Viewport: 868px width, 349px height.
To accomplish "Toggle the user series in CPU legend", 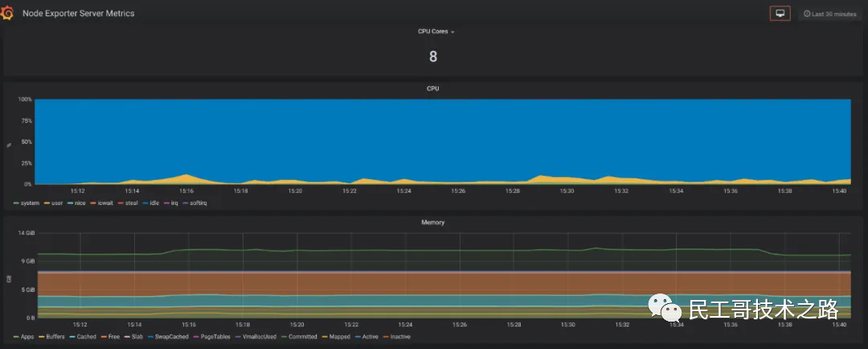I will [x=53, y=203].
